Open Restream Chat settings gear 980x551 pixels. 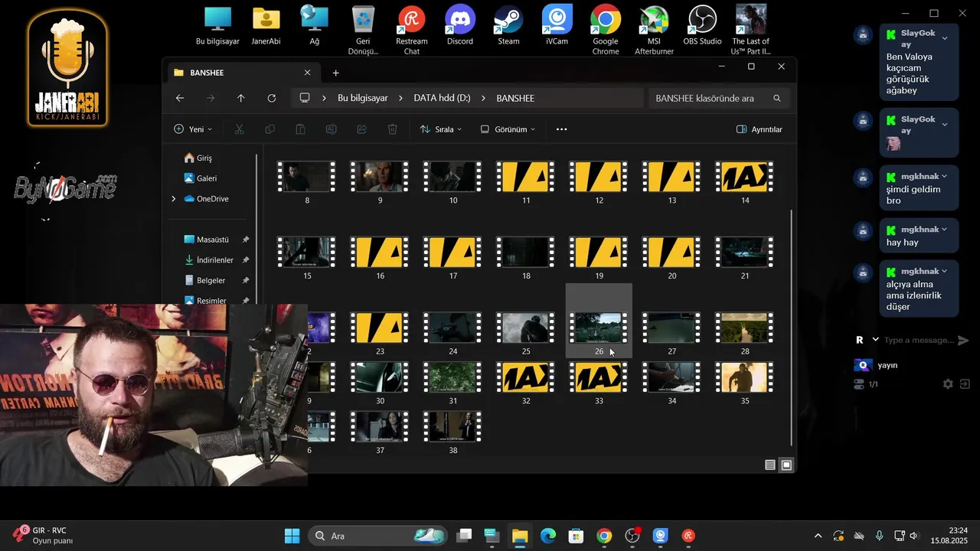(x=948, y=384)
